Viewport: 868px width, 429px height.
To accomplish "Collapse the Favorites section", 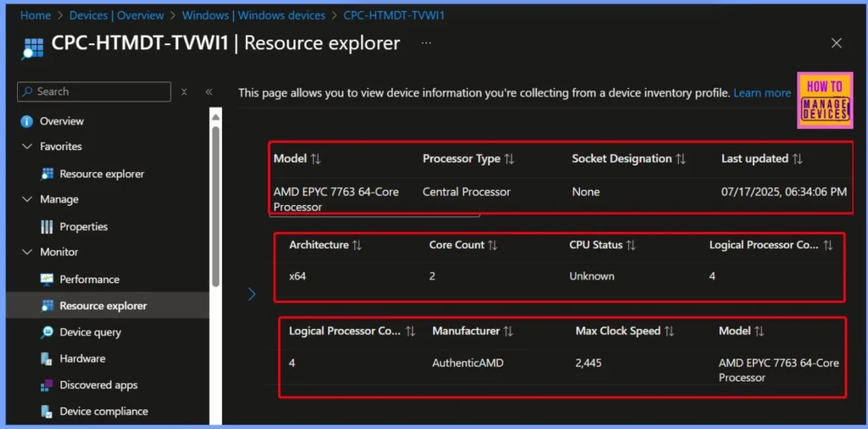I will (x=26, y=147).
